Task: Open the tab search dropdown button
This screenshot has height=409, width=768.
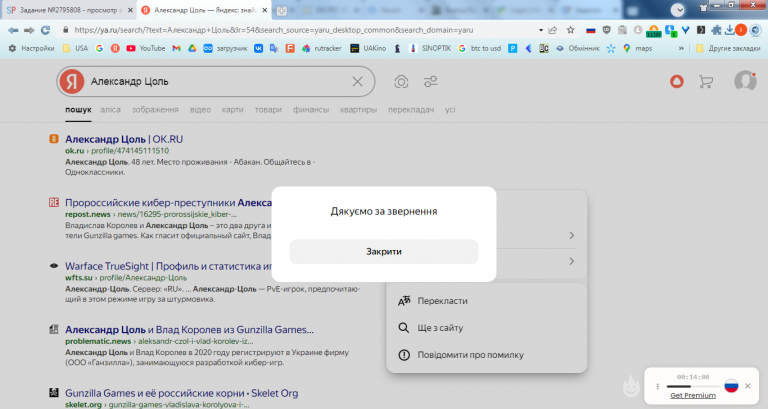Action: pyautogui.click(x=678, y=10)
